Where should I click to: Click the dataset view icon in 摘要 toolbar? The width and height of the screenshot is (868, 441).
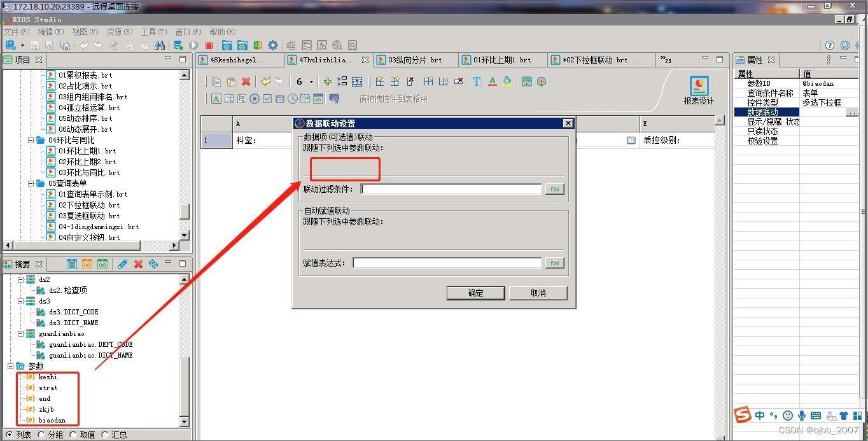(72, 263)
